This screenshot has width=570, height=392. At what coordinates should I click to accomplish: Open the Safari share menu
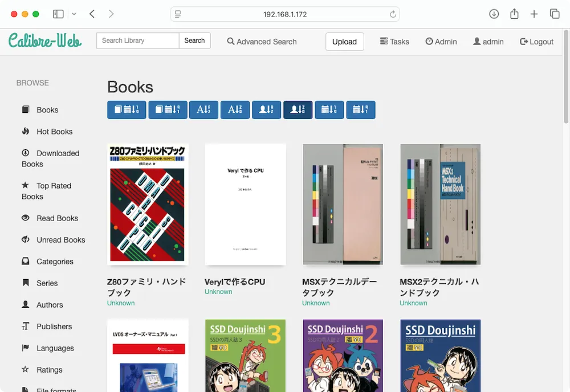point(514,14)
